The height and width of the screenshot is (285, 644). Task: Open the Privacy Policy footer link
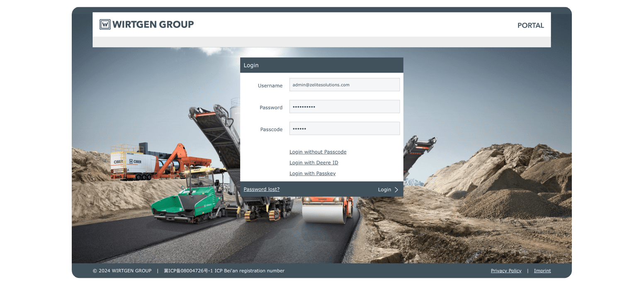[506, 271]
